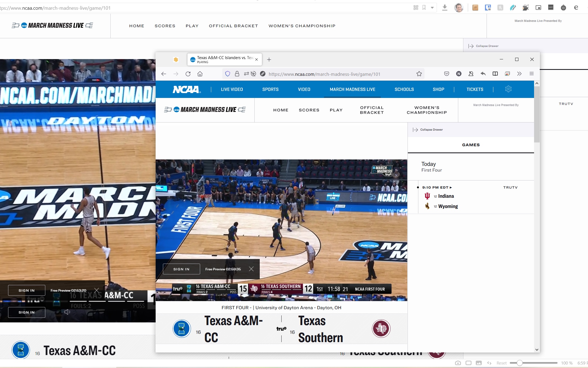Open the reader sidebar book icon in Firefox
The height and width of the screenshot is (368, 588).
pos(495,74)
